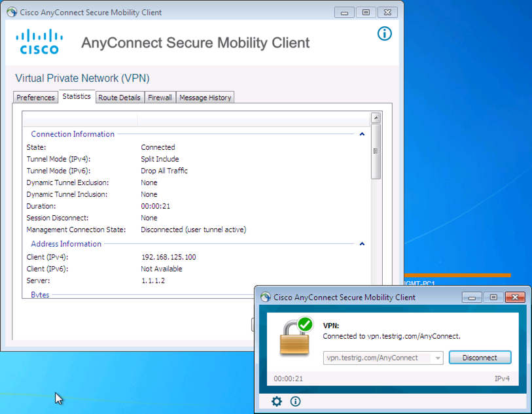Click Connected to vpn.testrig.com/AnyConnect status text
The height and width of the screenshot is (414, 532).
(x=391, y=336)
